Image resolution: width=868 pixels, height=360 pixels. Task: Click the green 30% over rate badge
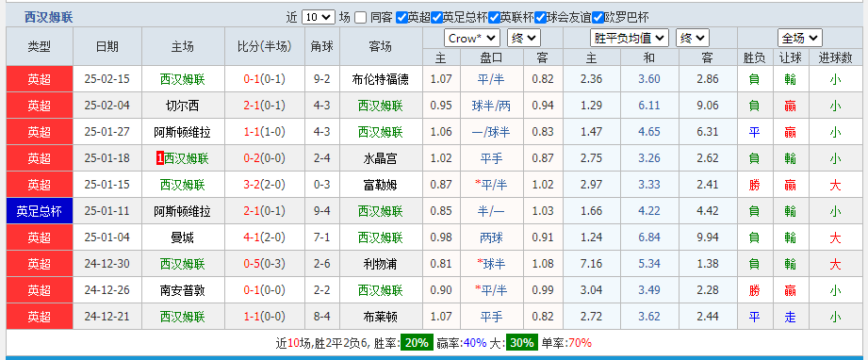point(522,343)
